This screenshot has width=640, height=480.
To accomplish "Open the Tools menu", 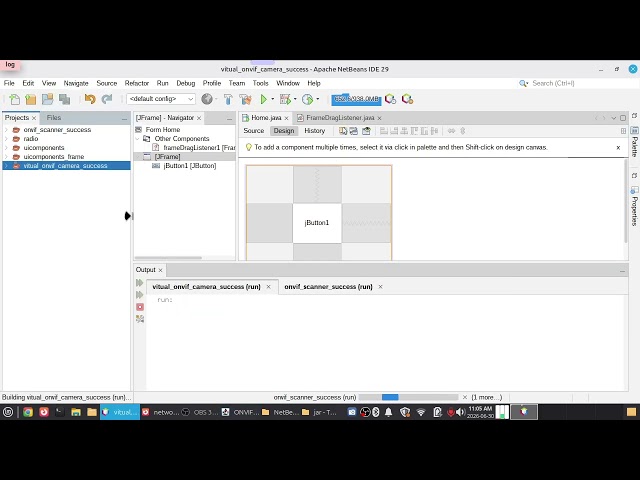I will (x=260, y=83).
